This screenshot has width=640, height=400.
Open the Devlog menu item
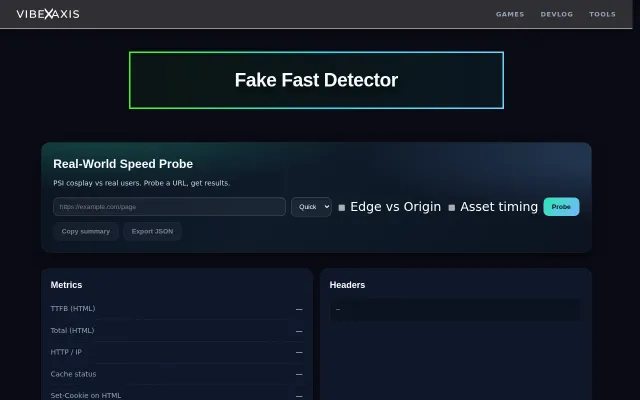[557, 14]
